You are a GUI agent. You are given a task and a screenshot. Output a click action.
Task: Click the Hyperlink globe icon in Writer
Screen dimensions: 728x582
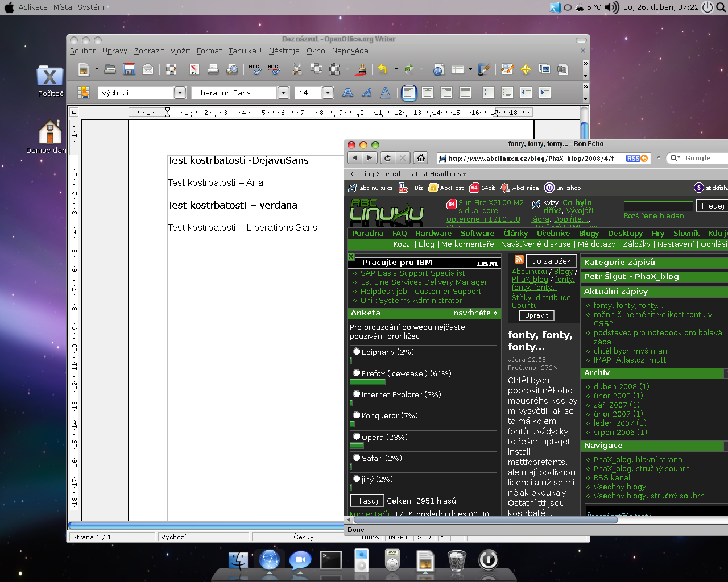tap(439, 69)
